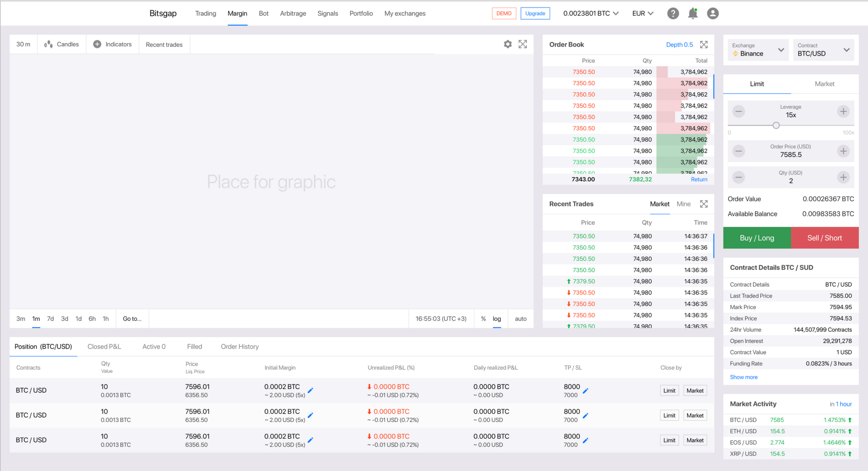This screenshot has width=868, height=471.
Task: Select the 1h time range
Action: (x=105, y=319)
